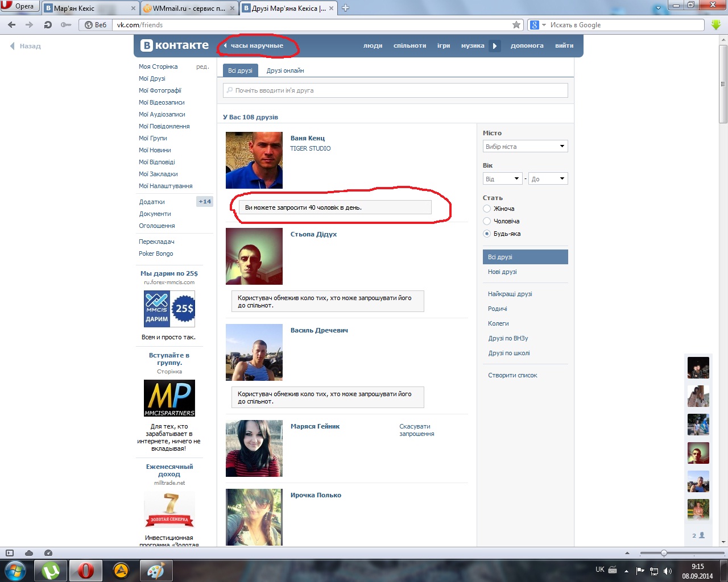Click the music play button in header
The height and width of the screenshot is (582, 728).
tap(495, 46)
